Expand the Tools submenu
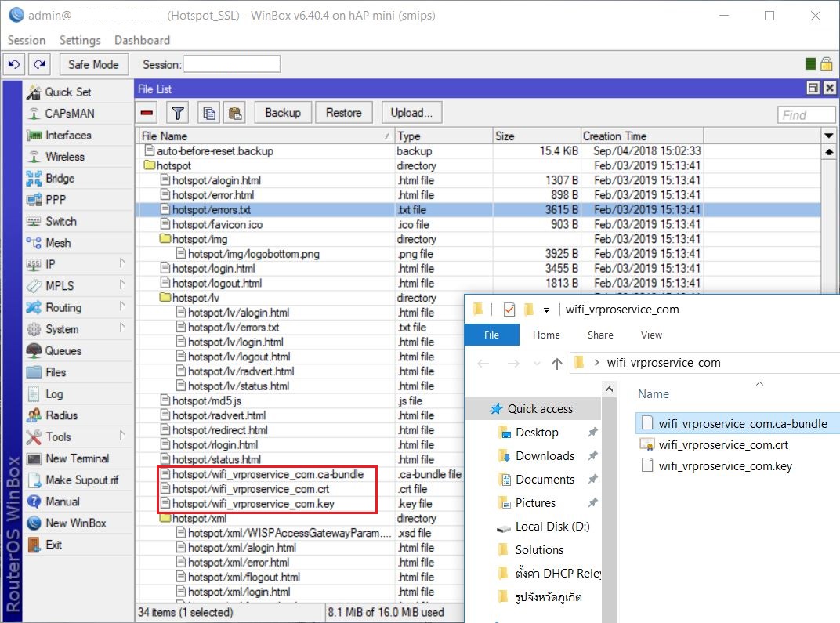 pos(123,436)
